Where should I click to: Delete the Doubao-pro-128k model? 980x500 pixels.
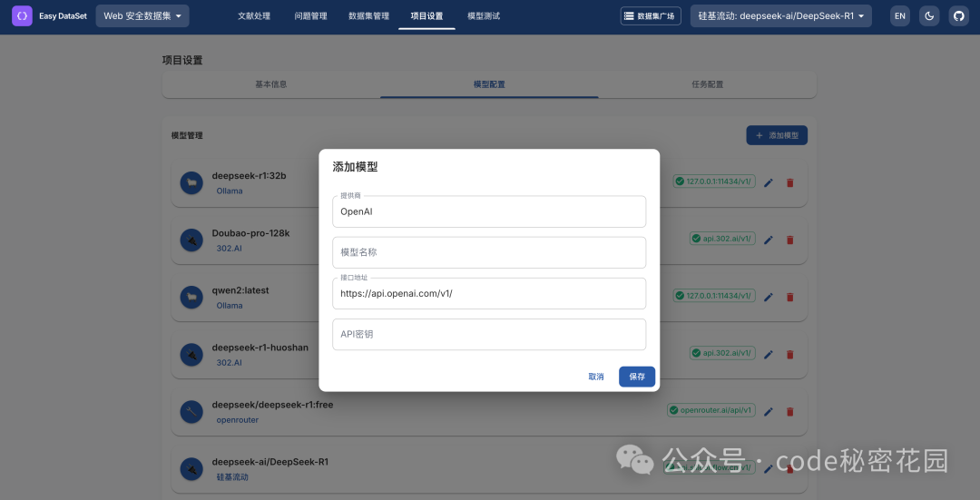tap(790, 240)
